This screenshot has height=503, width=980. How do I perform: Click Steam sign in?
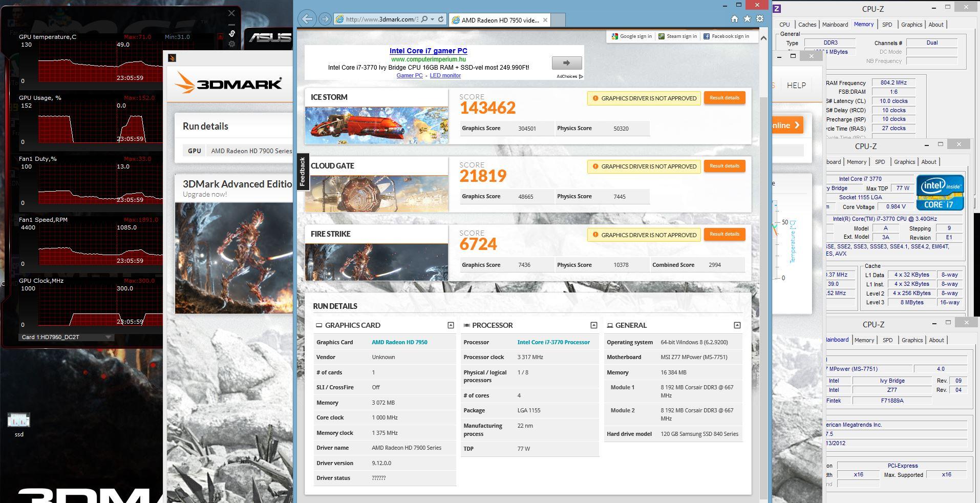677,36
